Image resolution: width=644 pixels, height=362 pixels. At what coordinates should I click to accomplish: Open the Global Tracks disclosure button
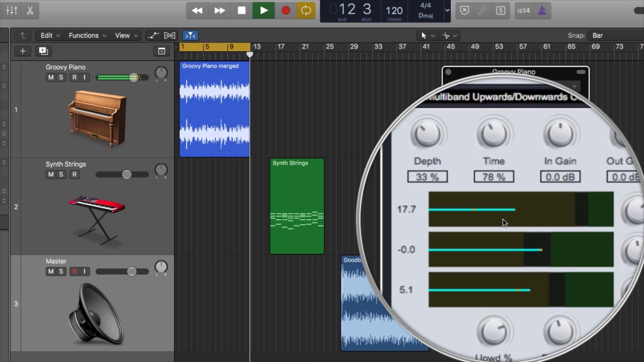point(162,51)
